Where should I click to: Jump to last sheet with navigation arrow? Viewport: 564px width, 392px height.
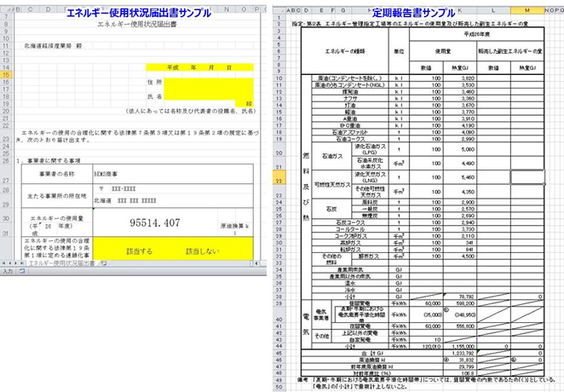point(20,263)
